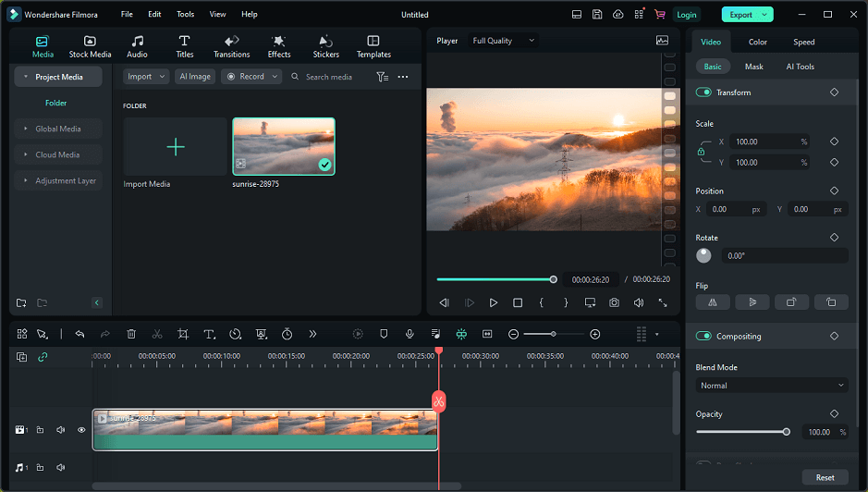Open the media more options ellipsis
Image resolution: width=868 pixels, height=492 pixels.
(x=403, y=77)
